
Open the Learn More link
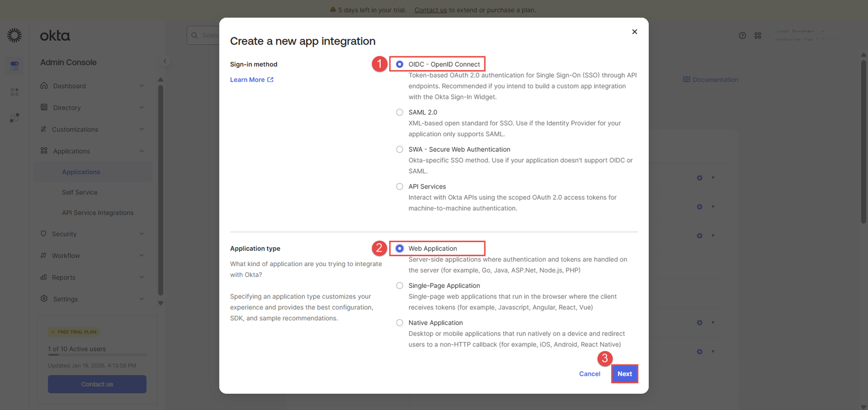[251, 80]
